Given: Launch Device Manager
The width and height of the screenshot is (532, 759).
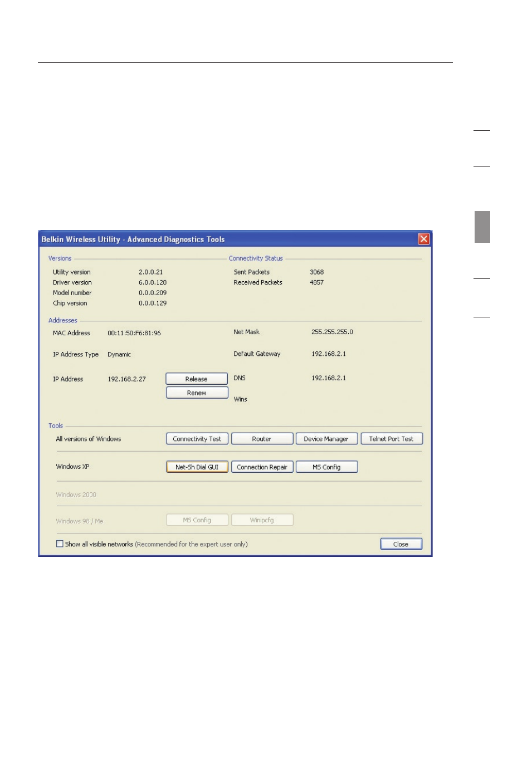Looking at the screenshot, I should (x=326, y=439).
